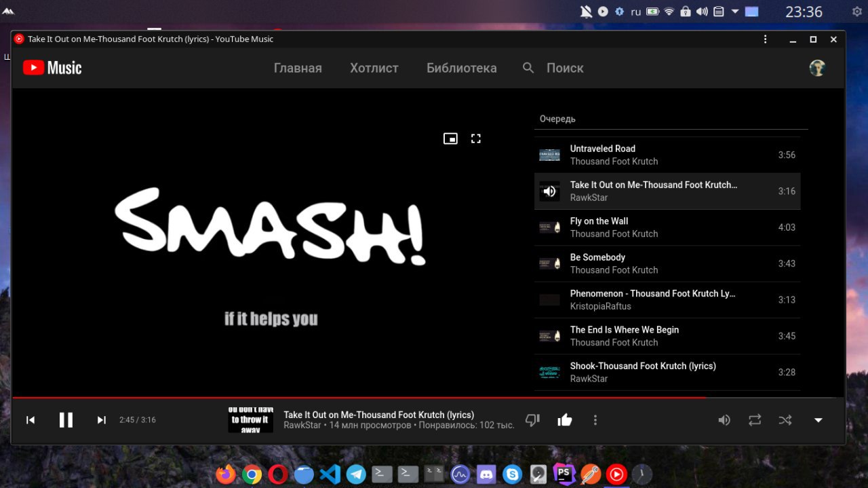
Task: Play Fly on the Wall in queue
Action: pyautogui.click(x=667, y=227)
